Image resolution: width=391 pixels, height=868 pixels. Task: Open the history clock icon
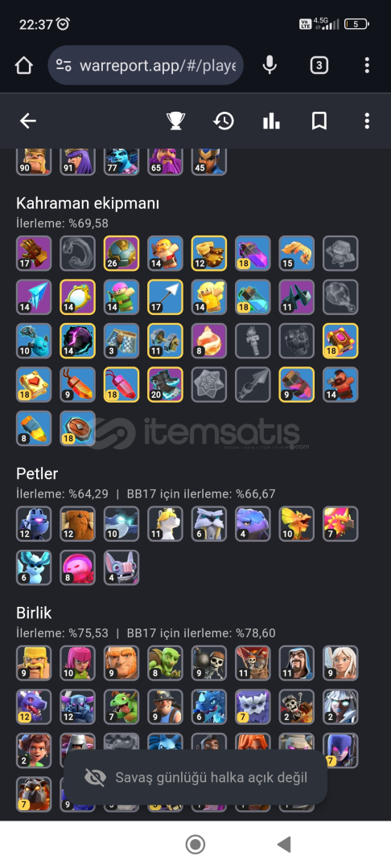[x=223, y=121]
